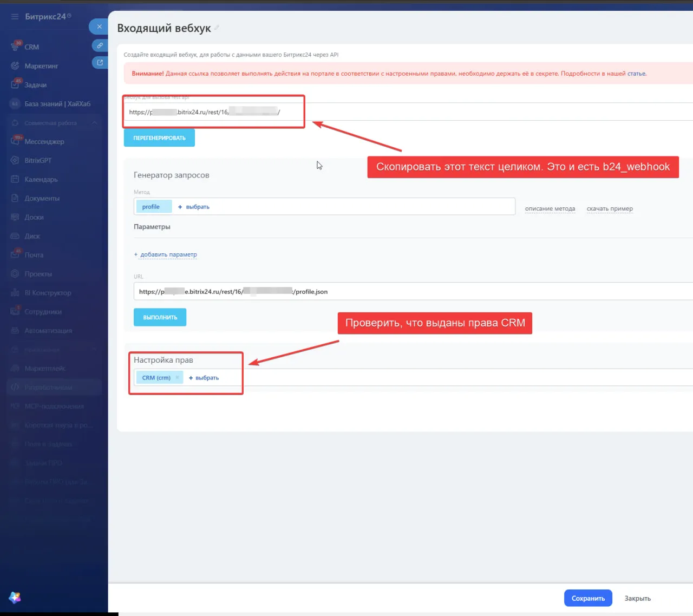Image resolution: width=693 pixels, height=616 pixels.
Task: Click the ПЕРЕГЕНЕРИРОВАТЬ button
Action: click(159, 138)
